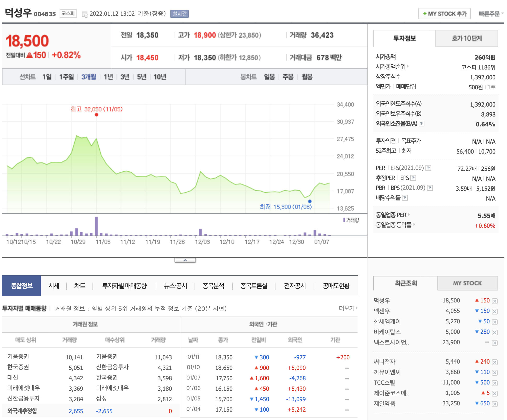Click the help icon beside PER EPS(2021.09)

(428, 168)
